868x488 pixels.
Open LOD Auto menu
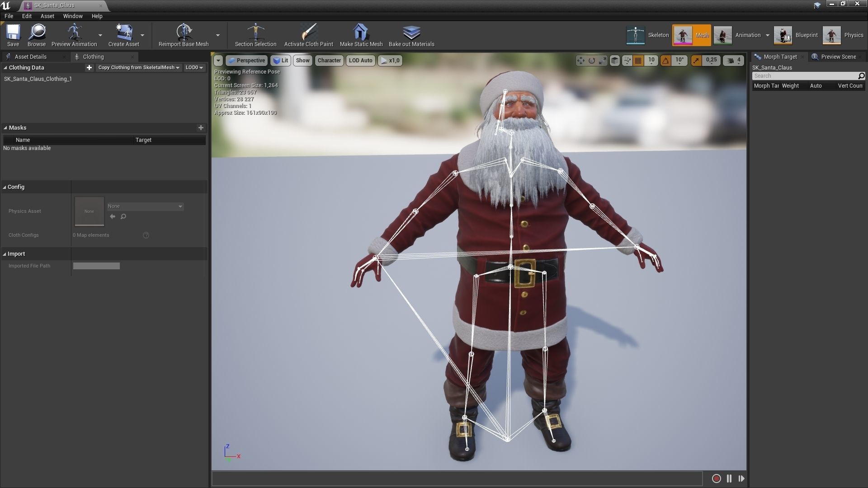click(360, 61)
